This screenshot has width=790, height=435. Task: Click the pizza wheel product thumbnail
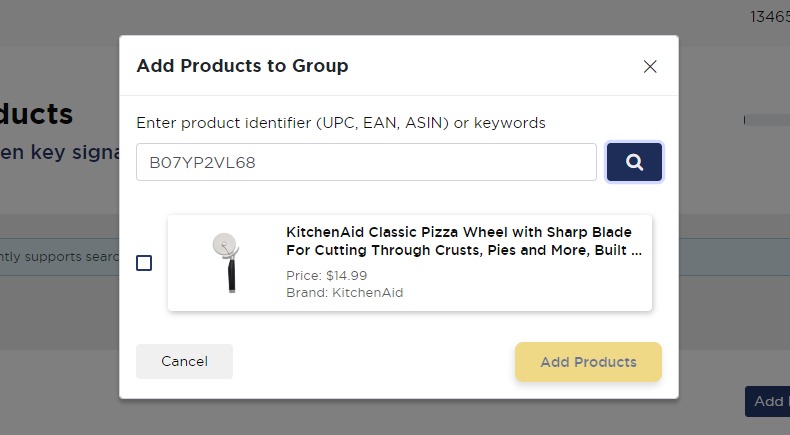(x=226, y=262)
